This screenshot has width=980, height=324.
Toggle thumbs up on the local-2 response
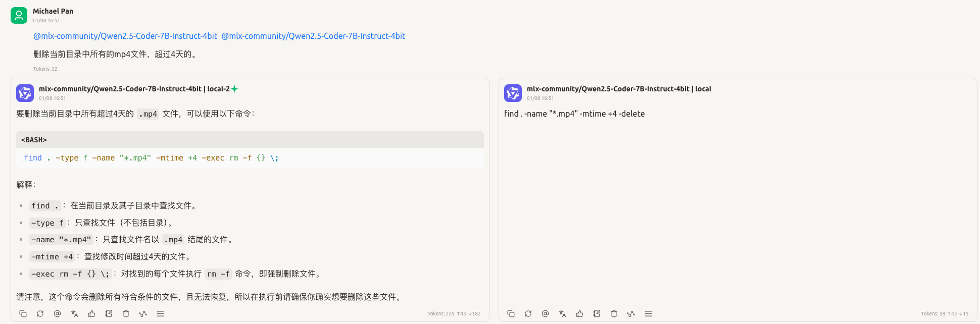91,313
